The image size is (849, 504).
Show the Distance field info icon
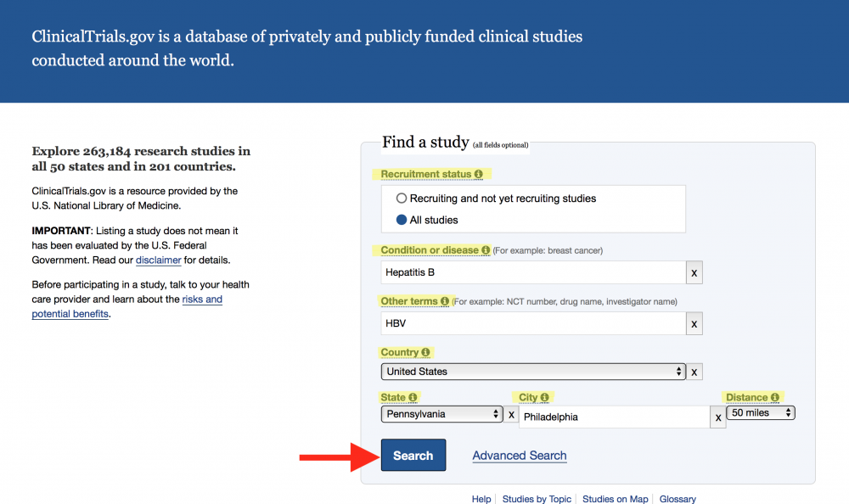[x=775, y=397]
